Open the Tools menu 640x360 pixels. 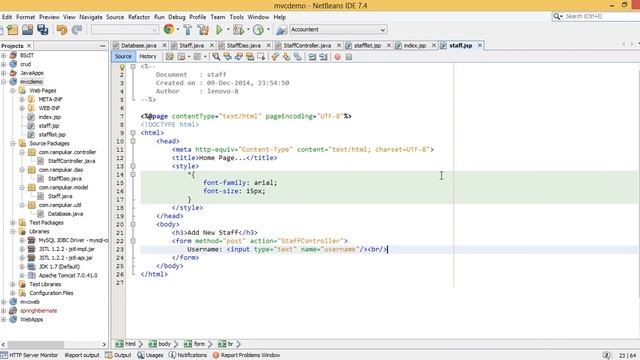click(x=236, y=17)
